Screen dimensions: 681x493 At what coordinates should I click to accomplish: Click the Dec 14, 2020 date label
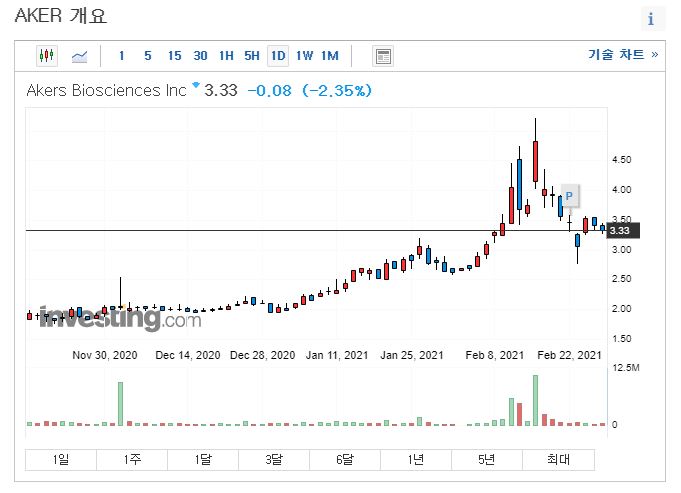click(x=188, y=355)
